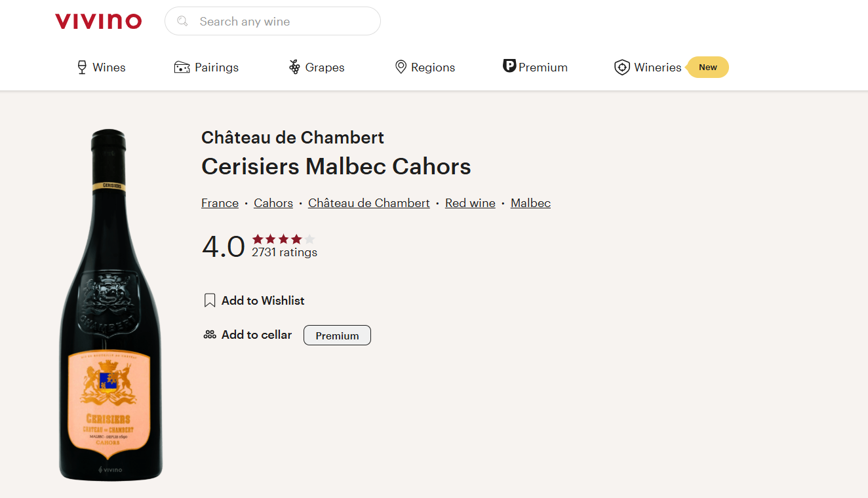The image size is (868, 498).
Task: Follow the France breadcrumb link
Action: (x=220, y=203)
